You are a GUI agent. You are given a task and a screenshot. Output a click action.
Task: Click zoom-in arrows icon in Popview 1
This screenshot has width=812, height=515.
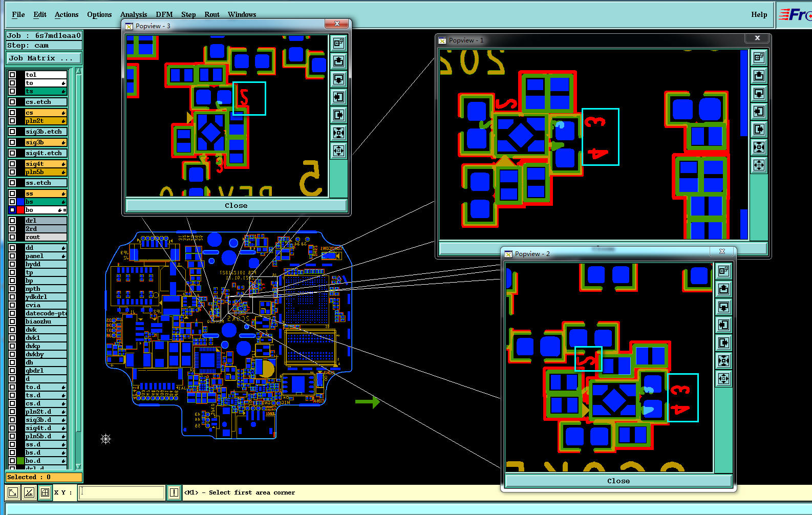759,147
